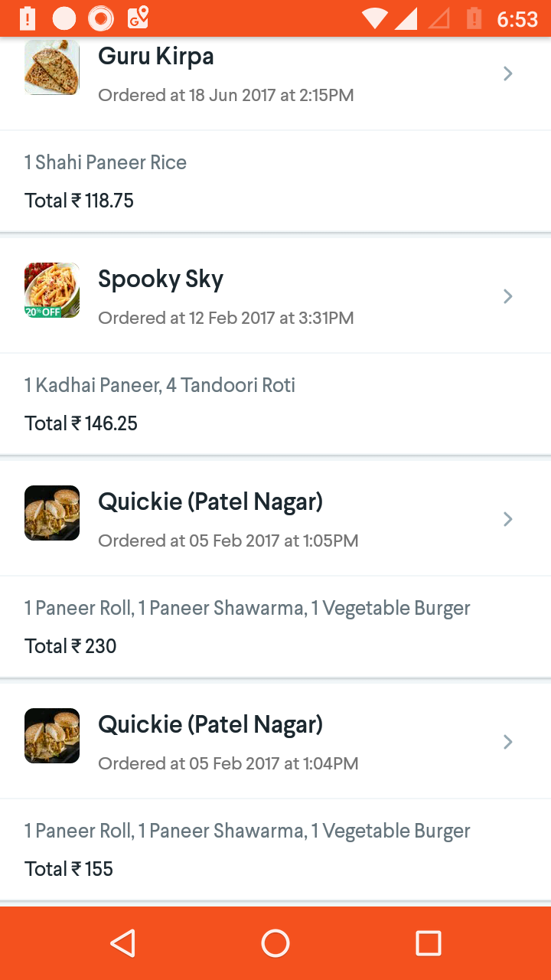
Task: Open Spooky Sky 20% OFF thumbnail
Action: point(52,290)
